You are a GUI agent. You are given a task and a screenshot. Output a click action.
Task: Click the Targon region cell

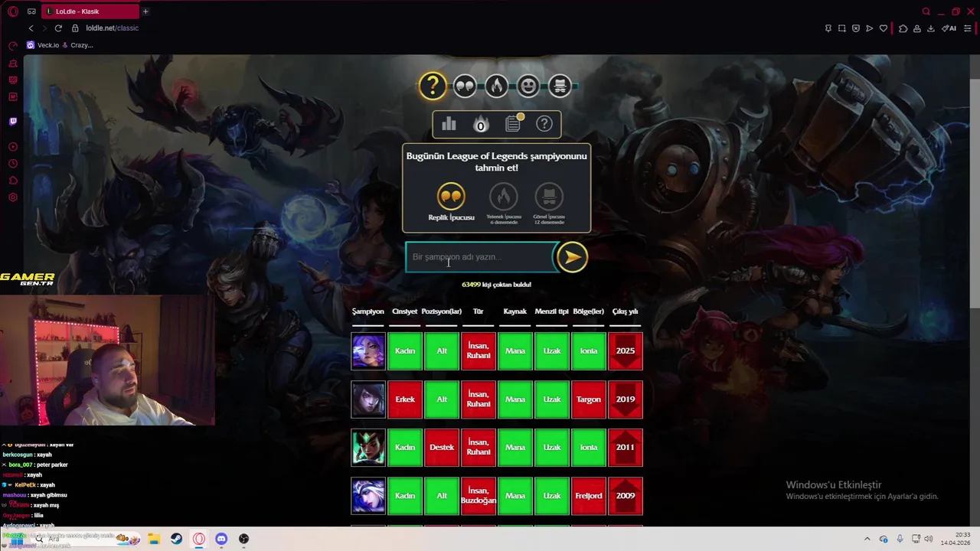tap(589, 399)
